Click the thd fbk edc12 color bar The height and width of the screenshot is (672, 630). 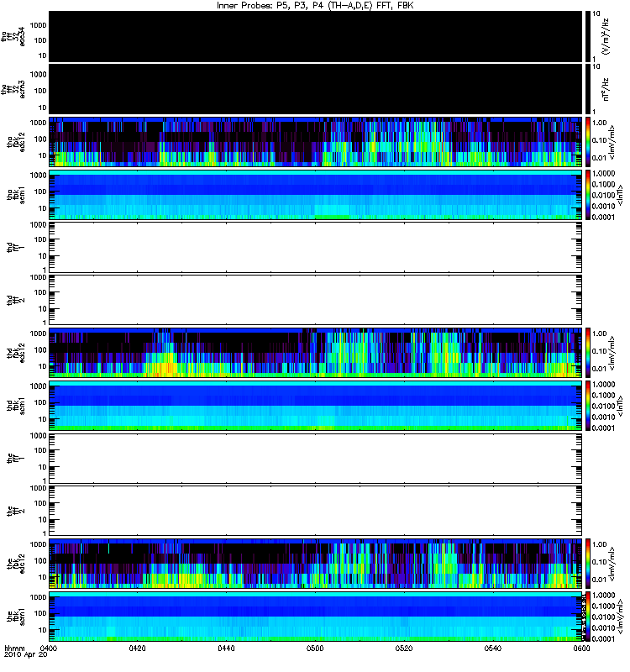[x=588, y=353]
